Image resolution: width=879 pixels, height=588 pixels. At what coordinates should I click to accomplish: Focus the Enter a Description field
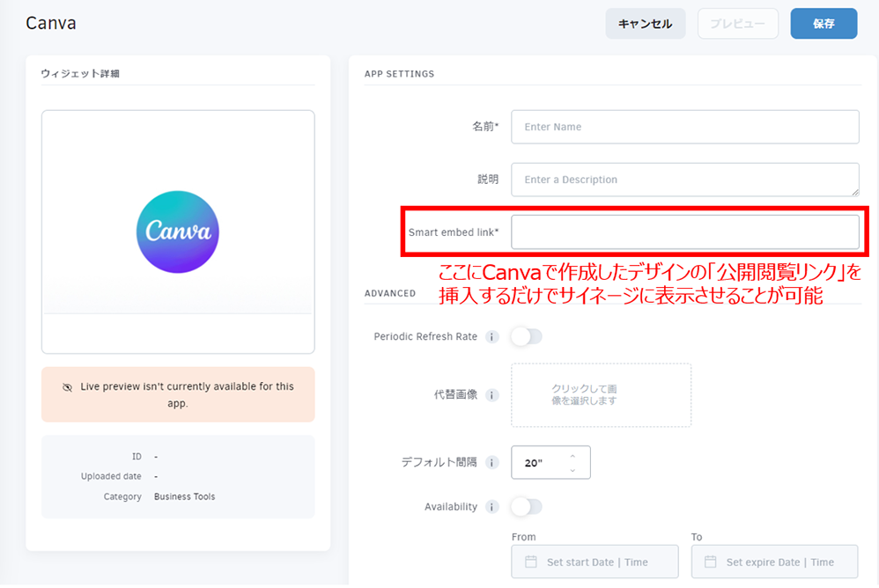[x=685, y=180]
